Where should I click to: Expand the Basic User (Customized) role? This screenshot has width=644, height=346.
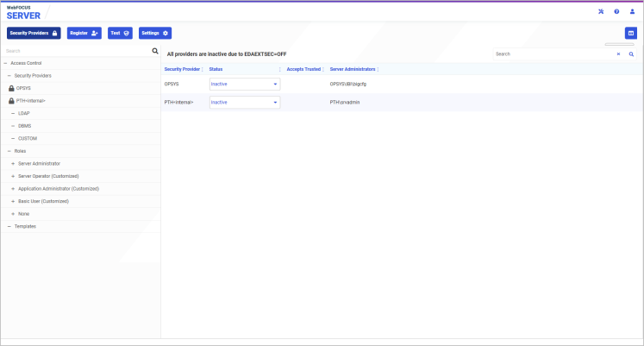[13, 201]
